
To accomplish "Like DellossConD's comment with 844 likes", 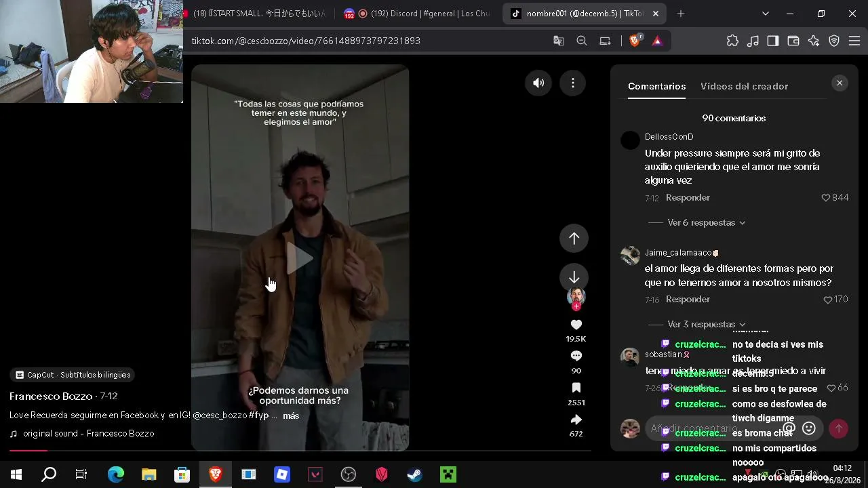I will click(826, 198).
